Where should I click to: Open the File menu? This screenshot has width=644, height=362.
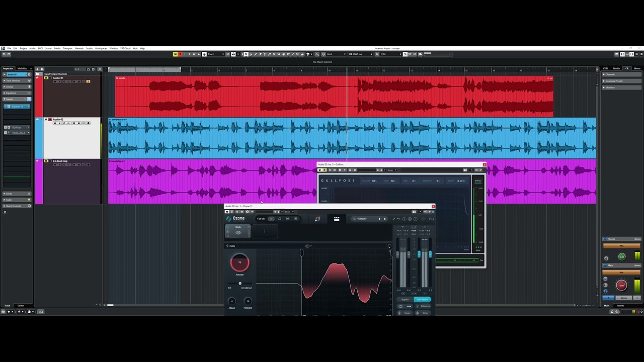tap(9, 48)
